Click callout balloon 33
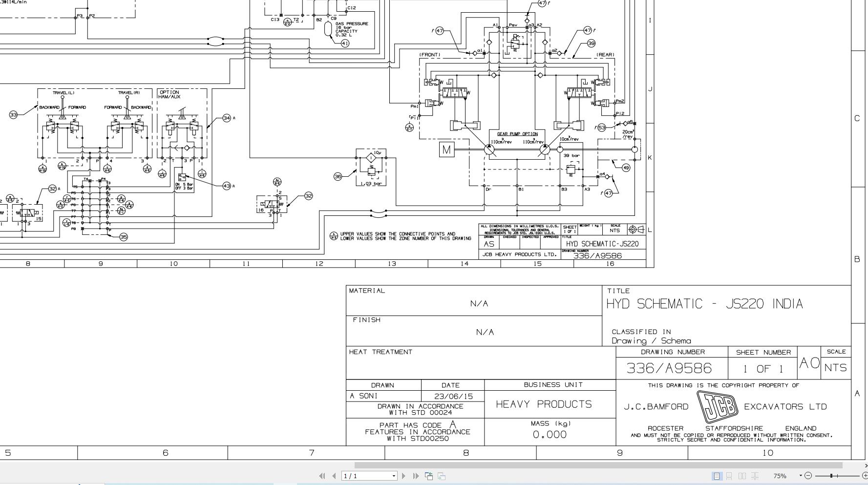Screen dimensions: 868x485 point(13,115)
